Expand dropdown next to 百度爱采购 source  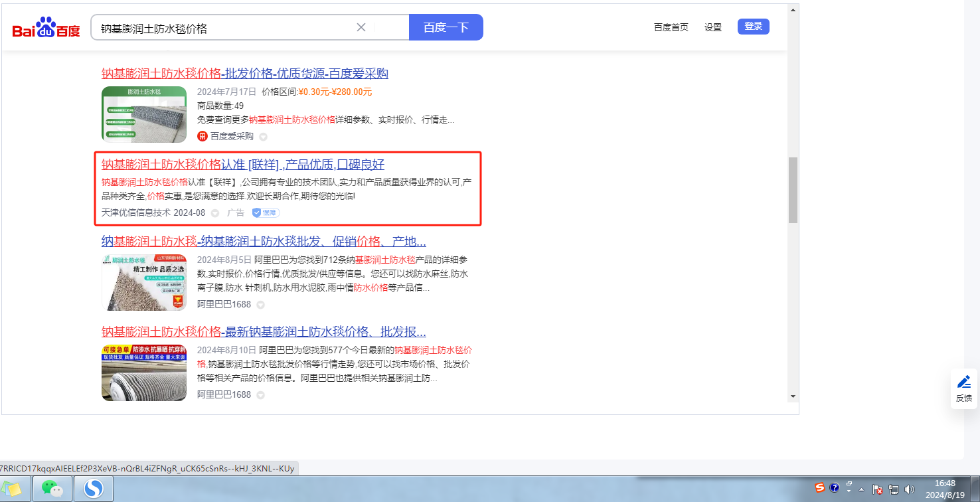click(x=263, y=137)
